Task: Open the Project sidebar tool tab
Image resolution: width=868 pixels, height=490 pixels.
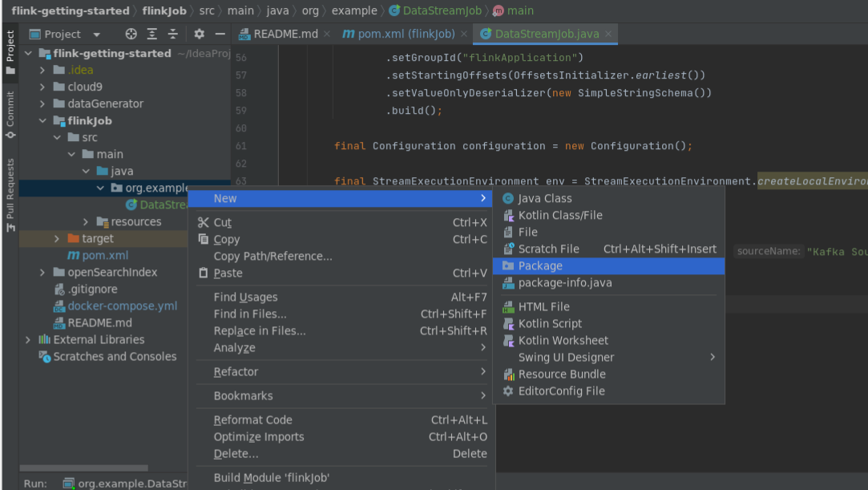Action: pyautogui.click(x=10, y=53)
